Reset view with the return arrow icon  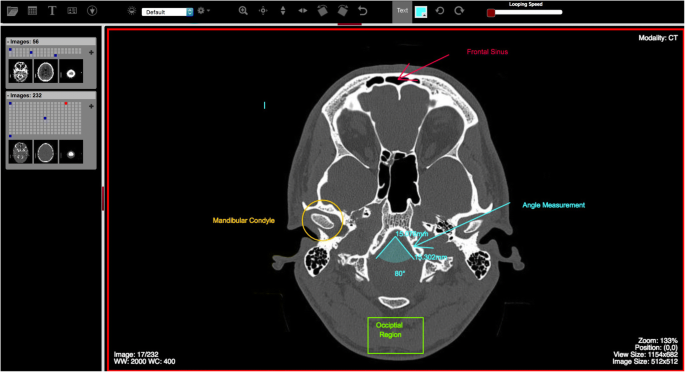363,11
